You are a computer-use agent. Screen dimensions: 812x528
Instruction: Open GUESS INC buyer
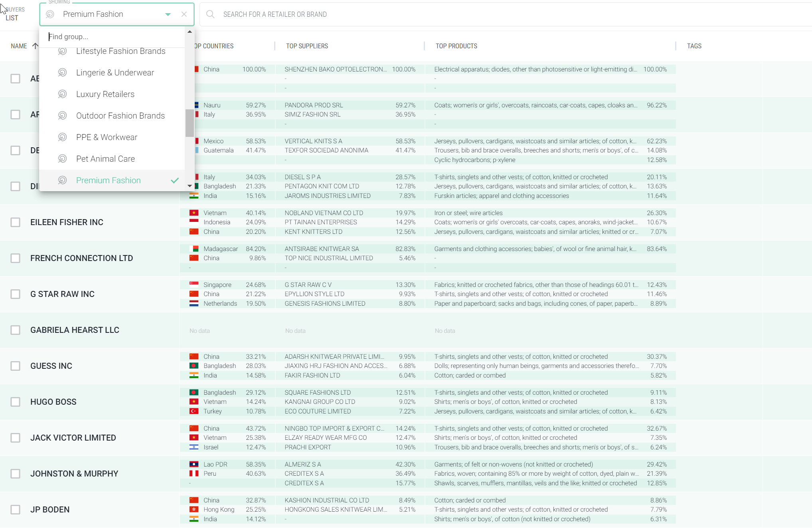[x=51, y=366]
